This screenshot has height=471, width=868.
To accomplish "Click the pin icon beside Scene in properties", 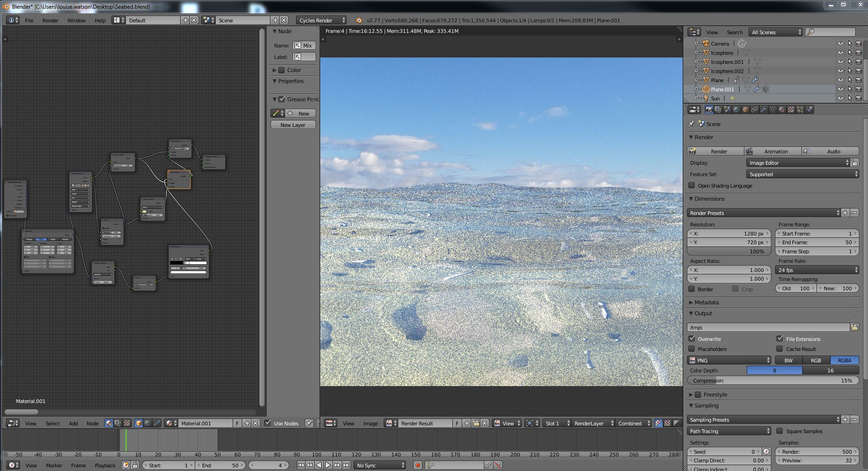I will coord(691,124).
